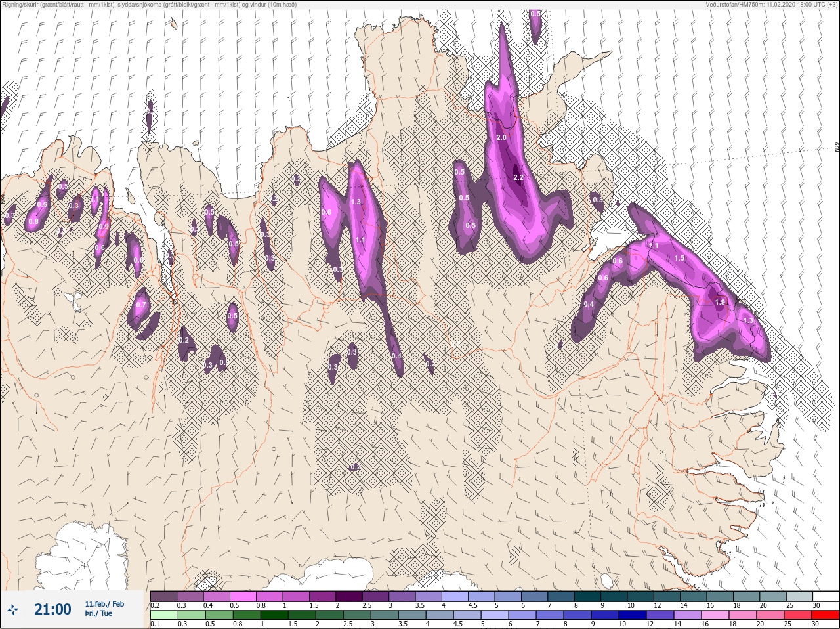Pick the darkest green swatch in bottom legend
The image size is (840, 629).
click(x=274, y=615)
